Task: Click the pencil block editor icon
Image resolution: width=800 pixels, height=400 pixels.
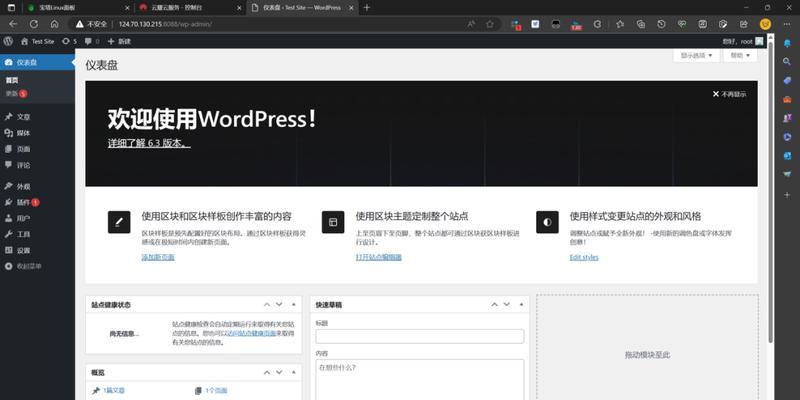Action: pyautogui.click(x=119, y=222)
